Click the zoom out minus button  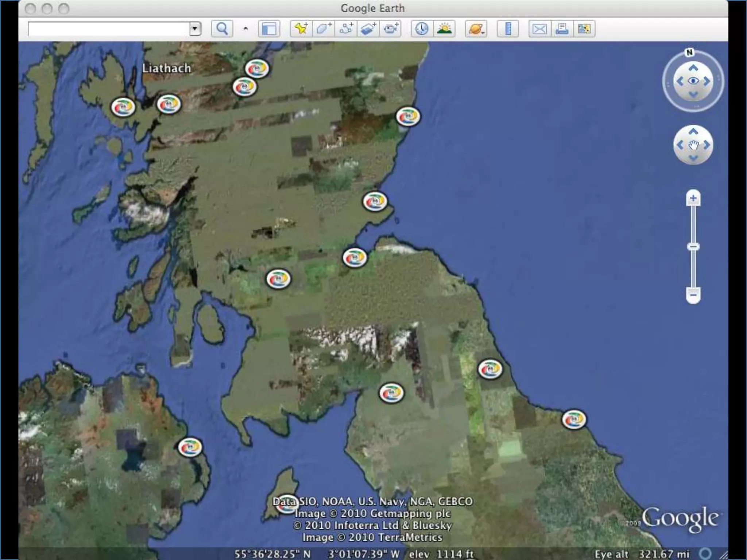click(693, 294)
